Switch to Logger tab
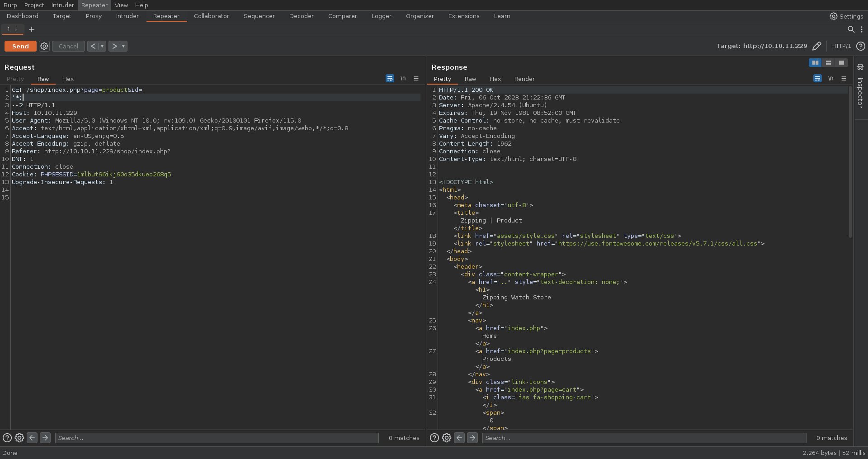Screen dimensions: 868x459 [382, 16]
